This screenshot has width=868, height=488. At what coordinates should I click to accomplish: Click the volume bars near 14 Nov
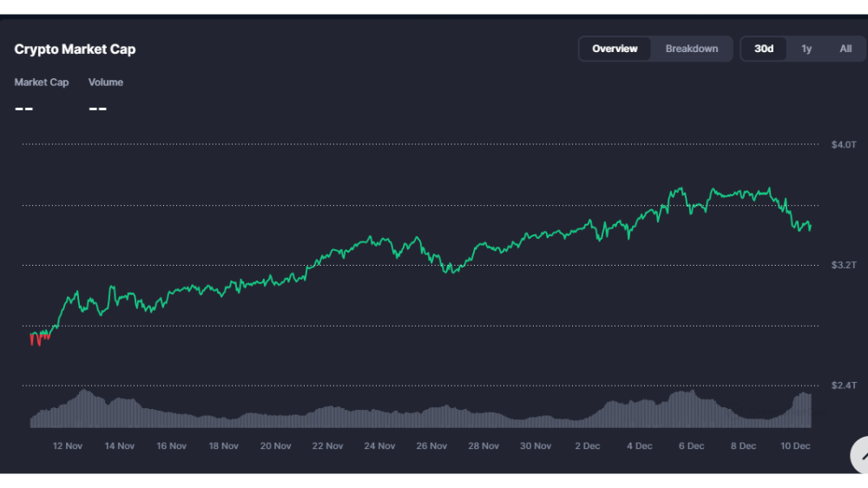click(120, 412)
